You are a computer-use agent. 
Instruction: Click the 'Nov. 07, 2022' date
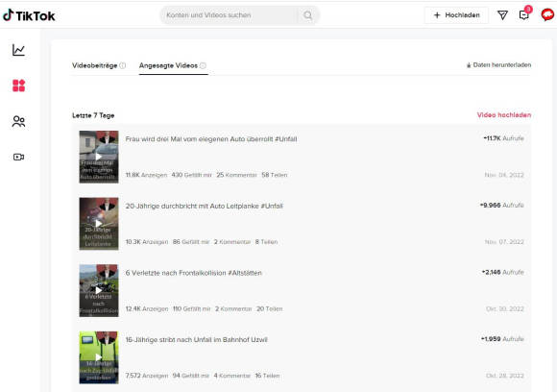(x=504, y=242)
